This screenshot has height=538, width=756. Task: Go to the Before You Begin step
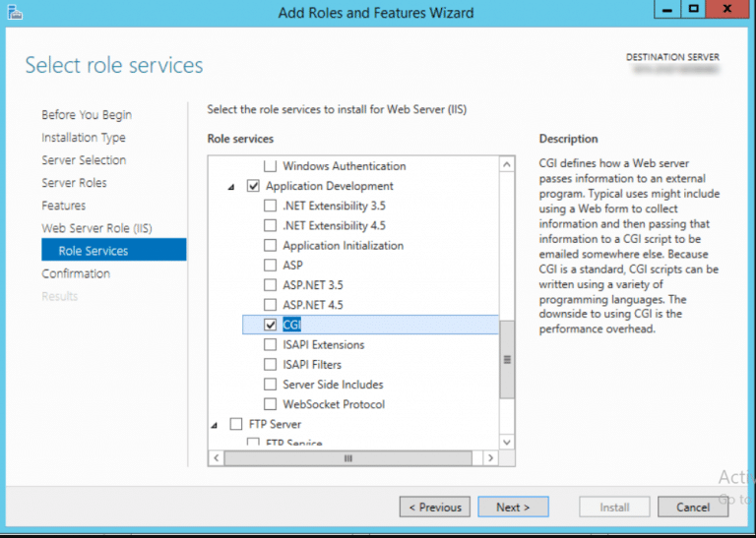tap(87, 115)
